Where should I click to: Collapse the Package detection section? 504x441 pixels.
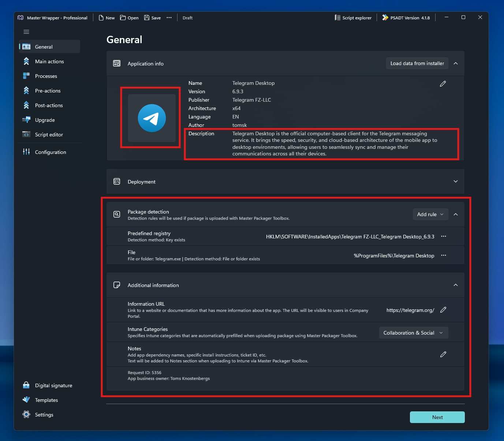[x=456, y=214]
